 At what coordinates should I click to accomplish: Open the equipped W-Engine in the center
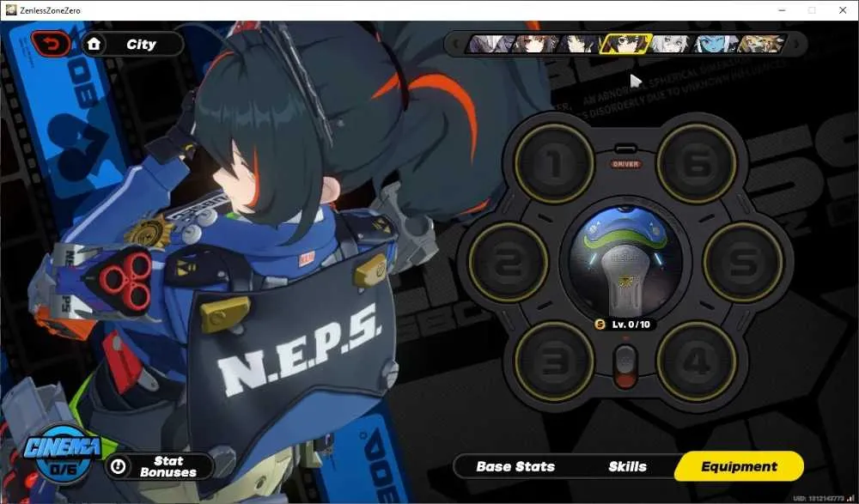pos(625,261)
